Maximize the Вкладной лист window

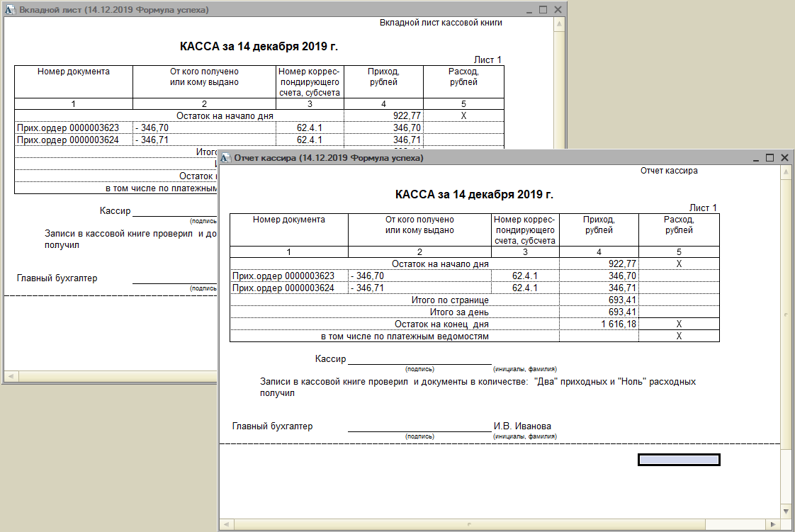(543, 10)
